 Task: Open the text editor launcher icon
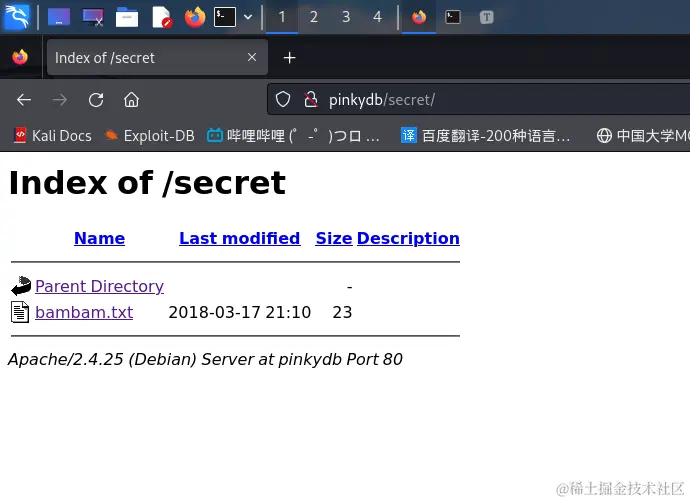click(161, 16)
